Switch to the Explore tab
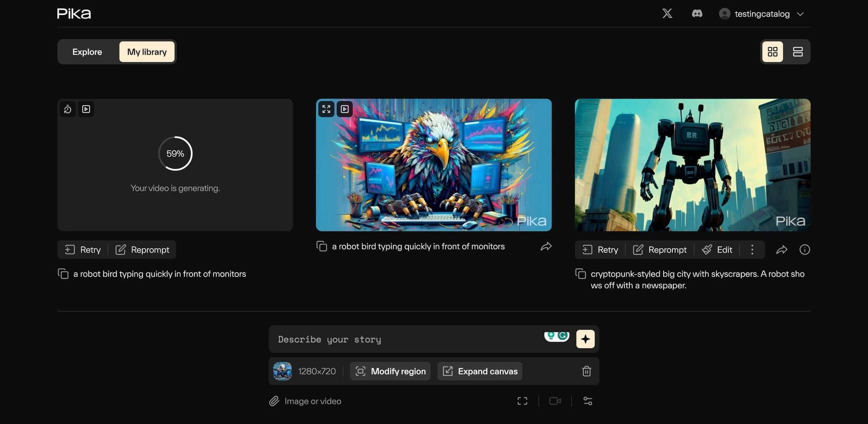This screenshot has width=868, height=424. click(87, 52)
